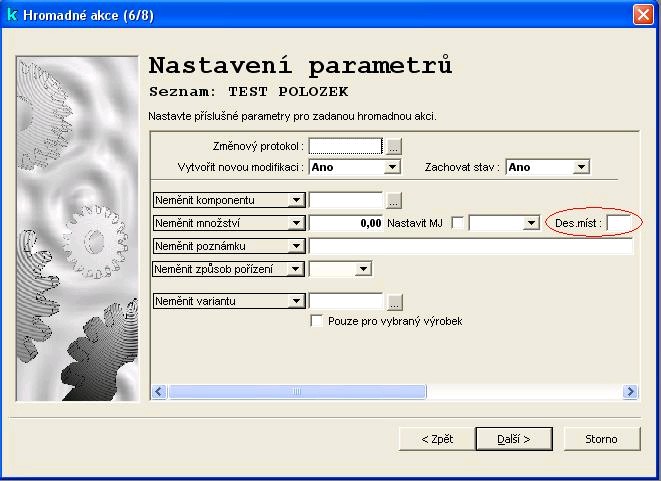
Task: Click the browse button next to Změnový protokol
Action: 394,146
